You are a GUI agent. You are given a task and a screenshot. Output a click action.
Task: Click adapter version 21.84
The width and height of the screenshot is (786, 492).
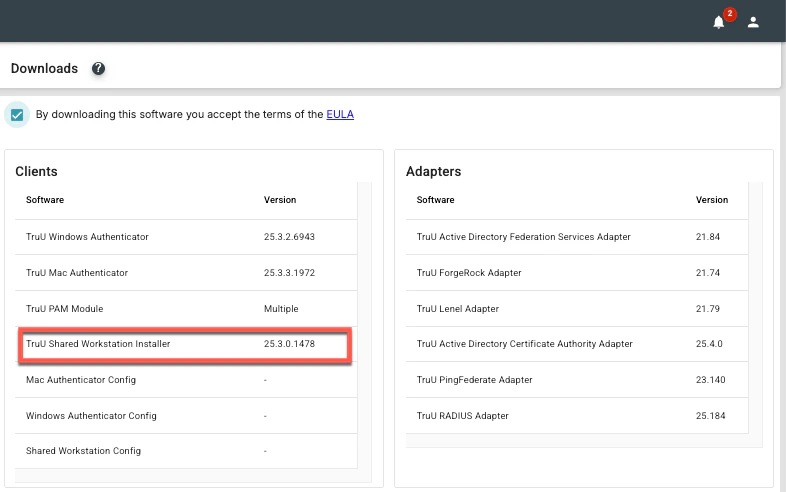pyautogui.click(x=707, y=237)
